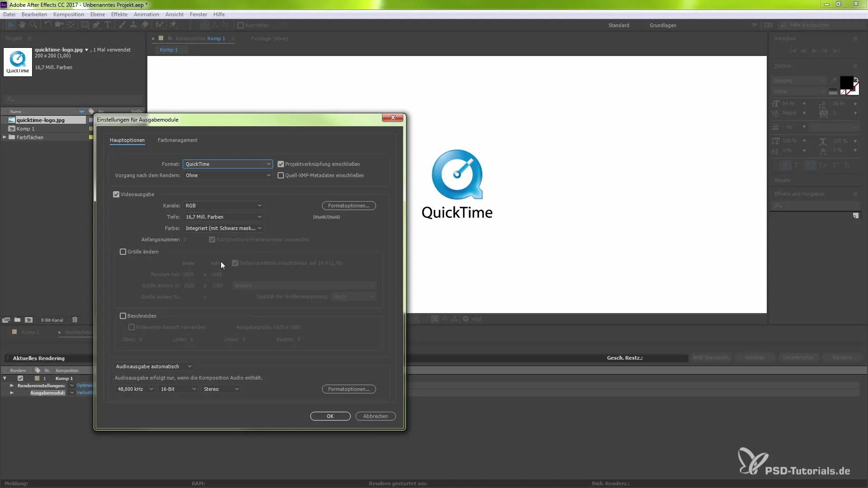Click the black fill color swatch in Zeichen panel
This screenshot has height=488, width=868.
[x=846, y=83]
